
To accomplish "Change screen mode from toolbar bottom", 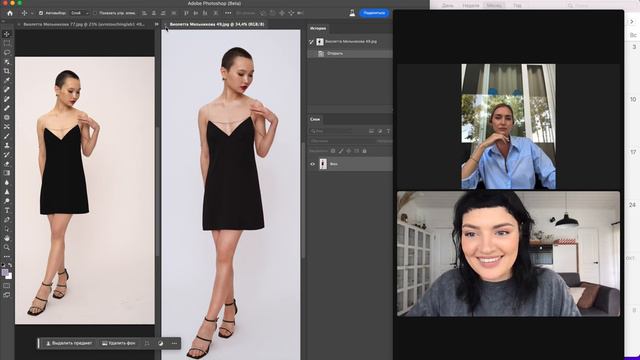I will click(x=7, y=295).
